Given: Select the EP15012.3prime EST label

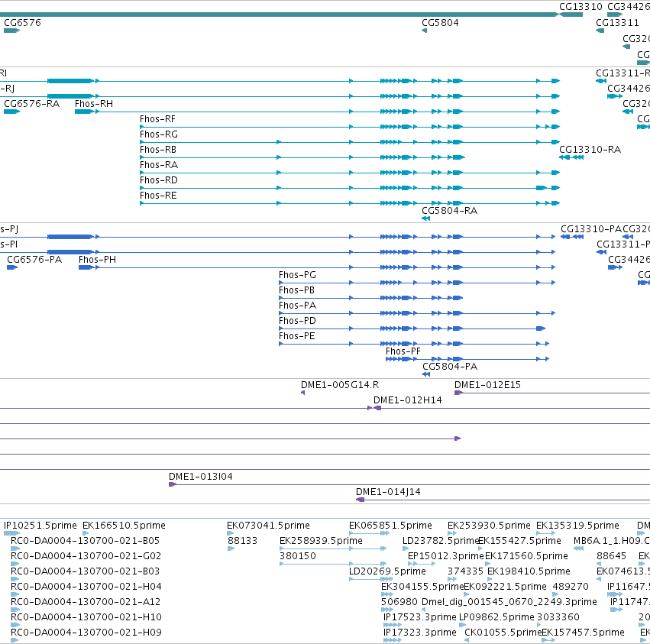Looking at the screenshot, I should coord(445,556).
